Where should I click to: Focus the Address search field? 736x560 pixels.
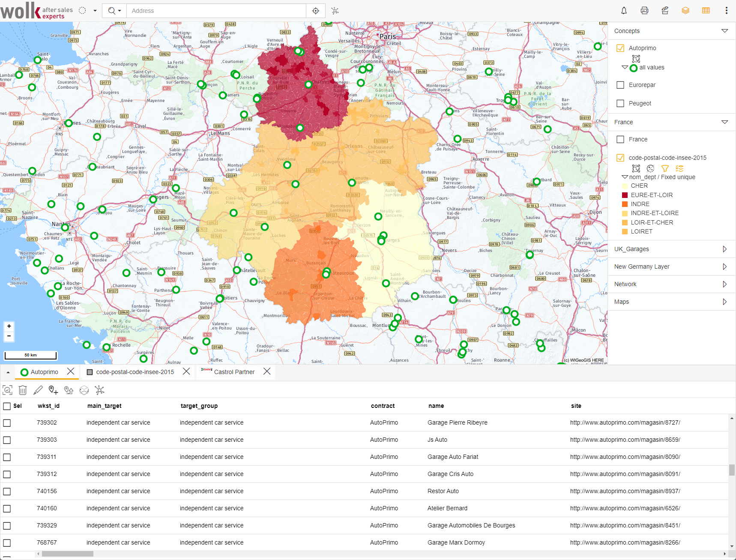click(216, 11)
